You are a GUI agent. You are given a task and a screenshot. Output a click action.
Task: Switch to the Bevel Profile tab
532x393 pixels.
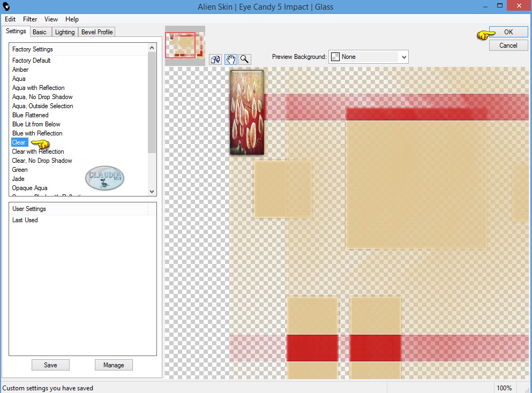[97, 32]
